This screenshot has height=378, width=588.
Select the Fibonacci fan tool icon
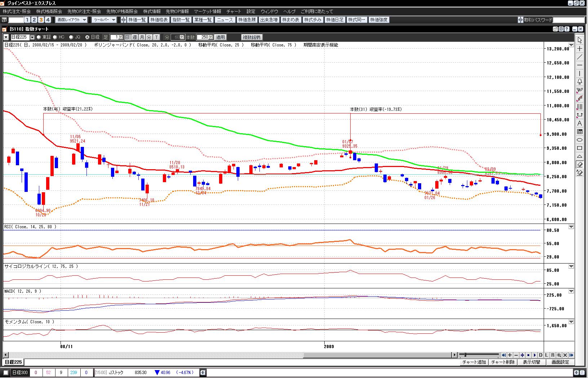(579, 90)
